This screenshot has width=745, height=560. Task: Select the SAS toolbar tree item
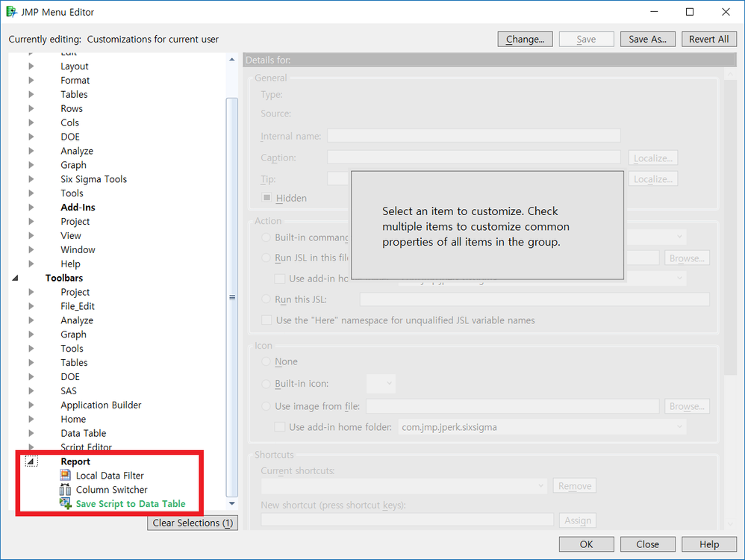[x=69, y=391]
